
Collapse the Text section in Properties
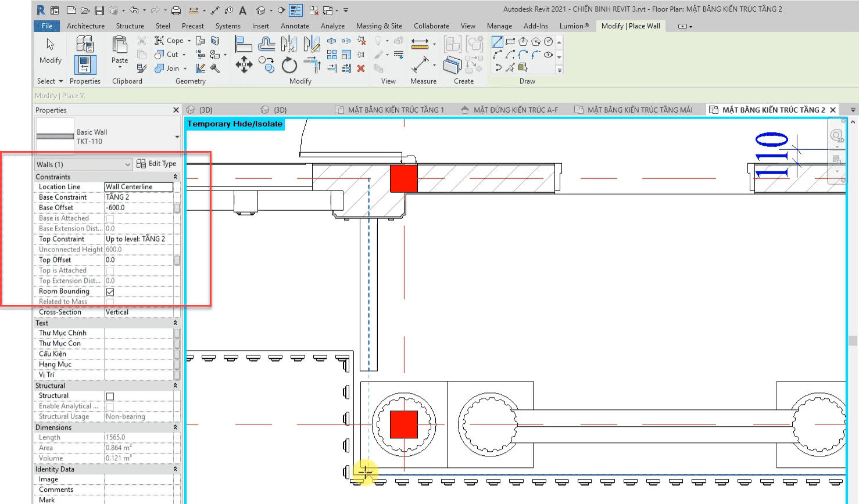[175, 323]
